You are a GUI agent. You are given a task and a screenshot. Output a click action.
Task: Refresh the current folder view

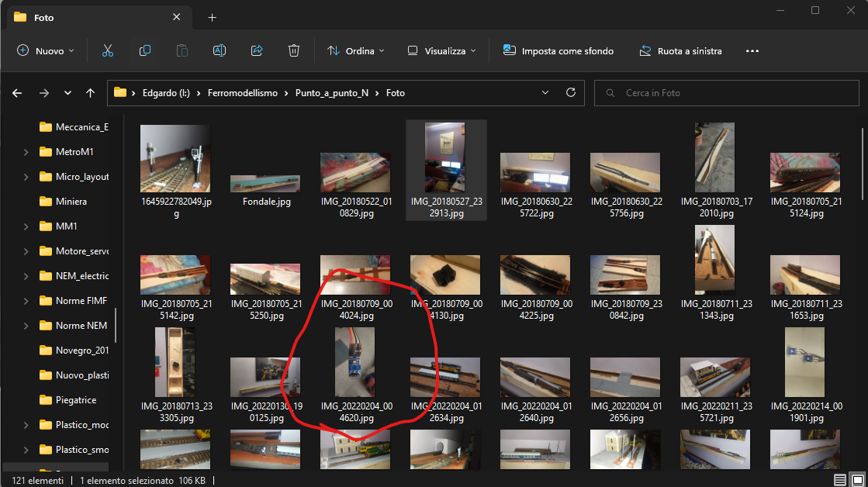(571, 93)
